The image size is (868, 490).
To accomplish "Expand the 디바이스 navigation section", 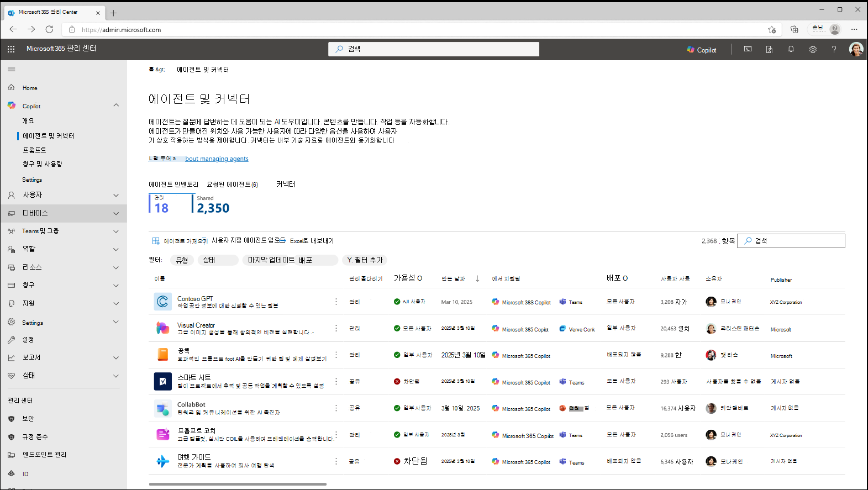I will tap(116, 213).
